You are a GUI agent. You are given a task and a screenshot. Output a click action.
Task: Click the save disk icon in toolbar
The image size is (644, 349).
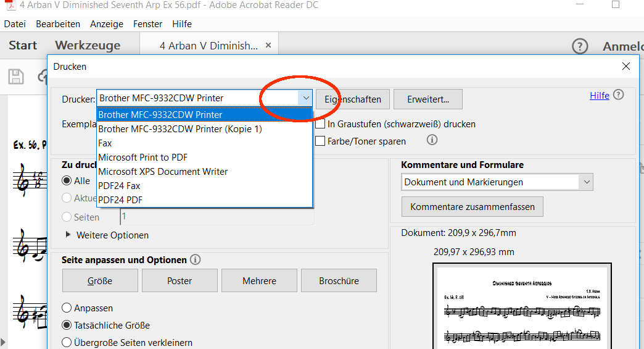[16, 77]
